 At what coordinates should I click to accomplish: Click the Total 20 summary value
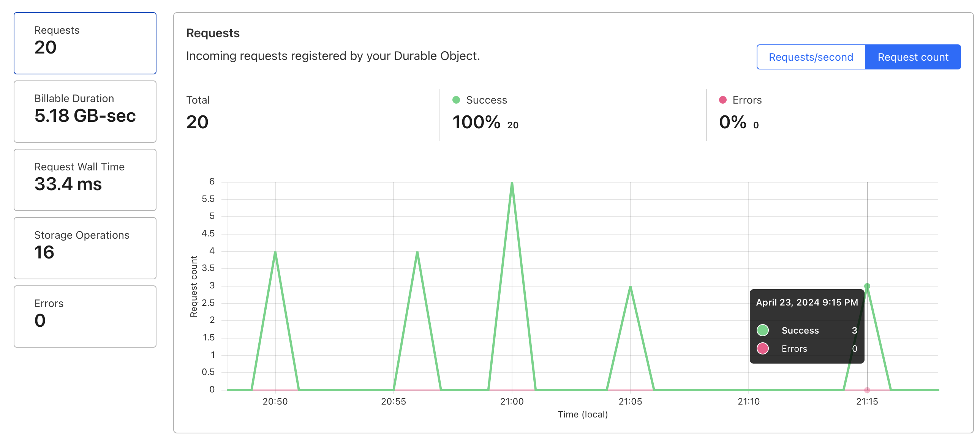tap(197, 122)
